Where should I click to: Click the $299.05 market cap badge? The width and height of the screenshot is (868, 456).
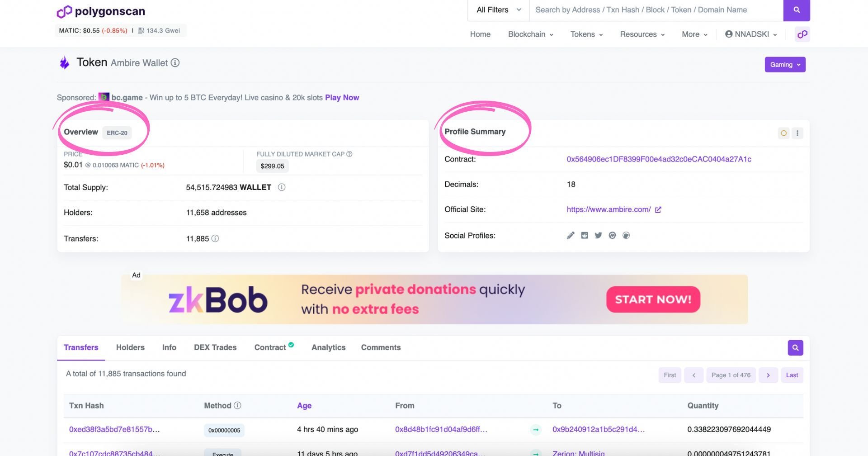click(273, 166)
